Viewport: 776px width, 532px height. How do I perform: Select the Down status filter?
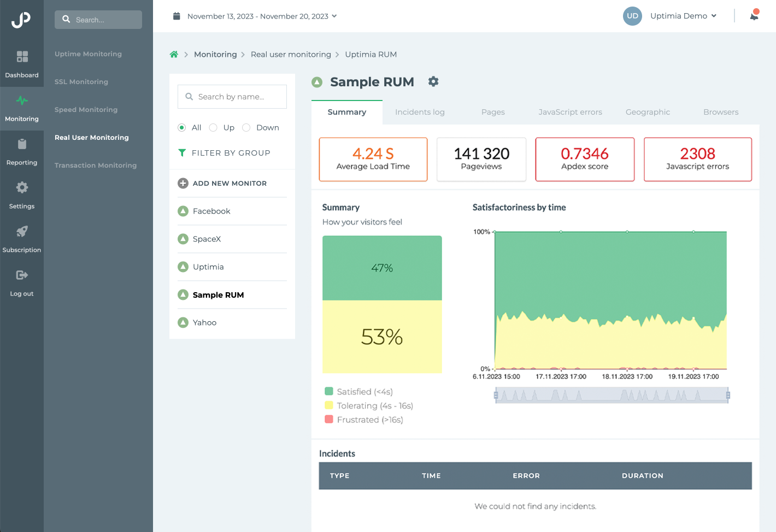(x=246, y=127)
